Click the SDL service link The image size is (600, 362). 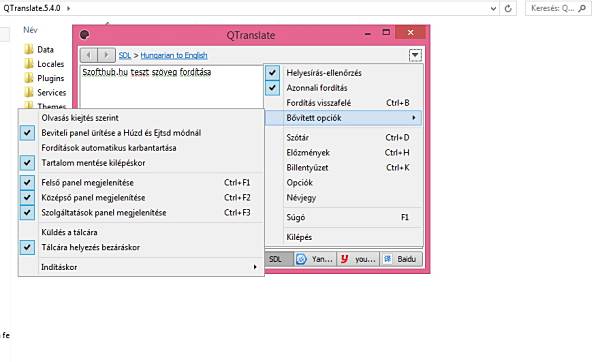125,55
